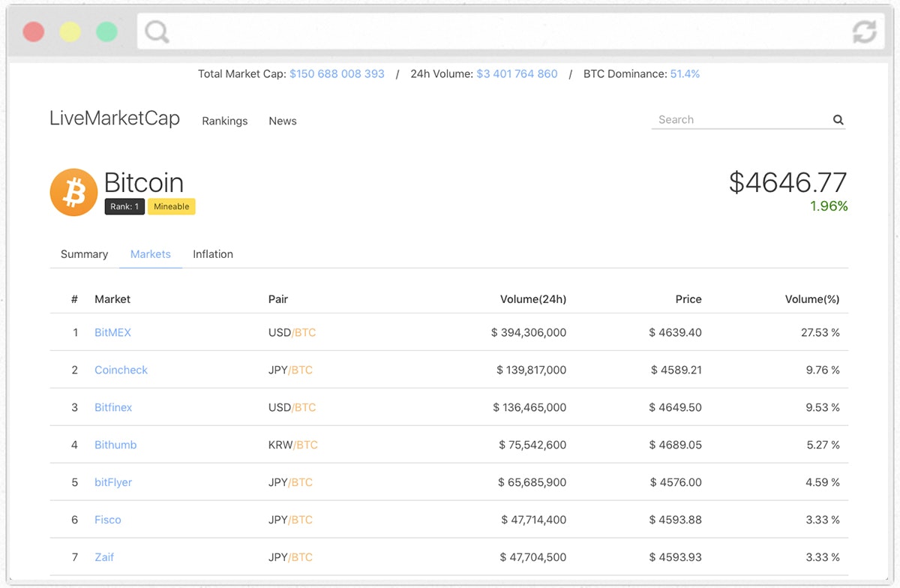Open the Zaif exchange link
This screenshot has width=900, height=588.
(104, 557)
